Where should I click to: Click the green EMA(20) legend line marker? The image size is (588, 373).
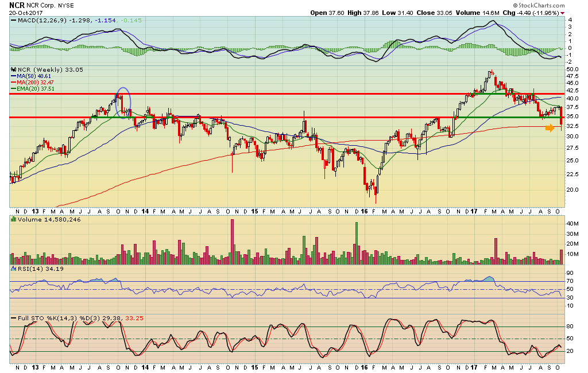tap(13, 88)
